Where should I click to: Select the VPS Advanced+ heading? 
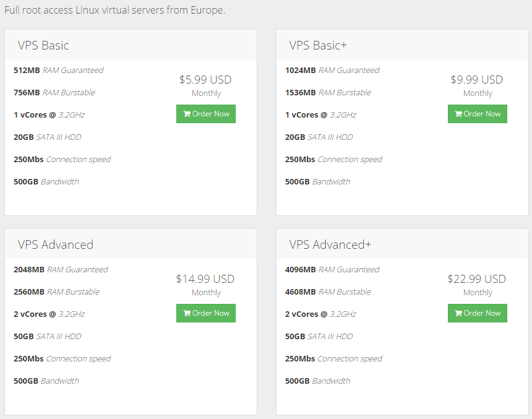coord(330,245)
